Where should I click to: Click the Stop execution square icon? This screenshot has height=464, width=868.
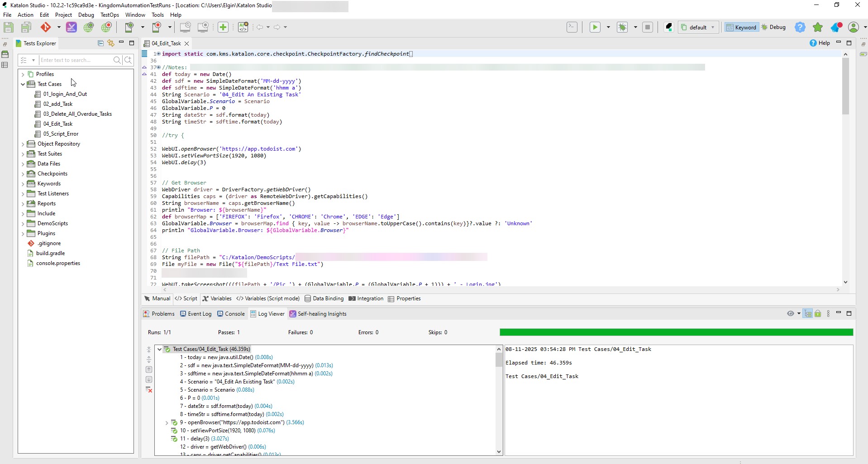click(x=648, y=27)
